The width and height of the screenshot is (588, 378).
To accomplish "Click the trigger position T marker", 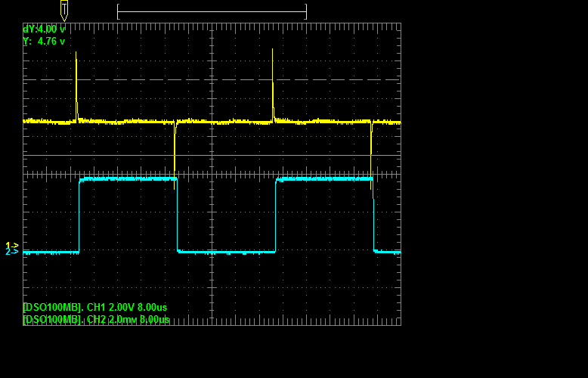I will 64,10.
